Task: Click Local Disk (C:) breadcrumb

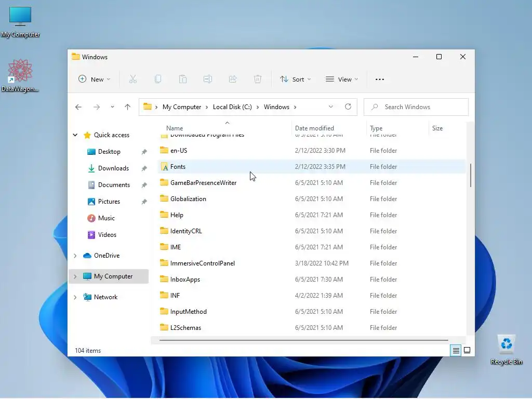Action: (232, 107)
